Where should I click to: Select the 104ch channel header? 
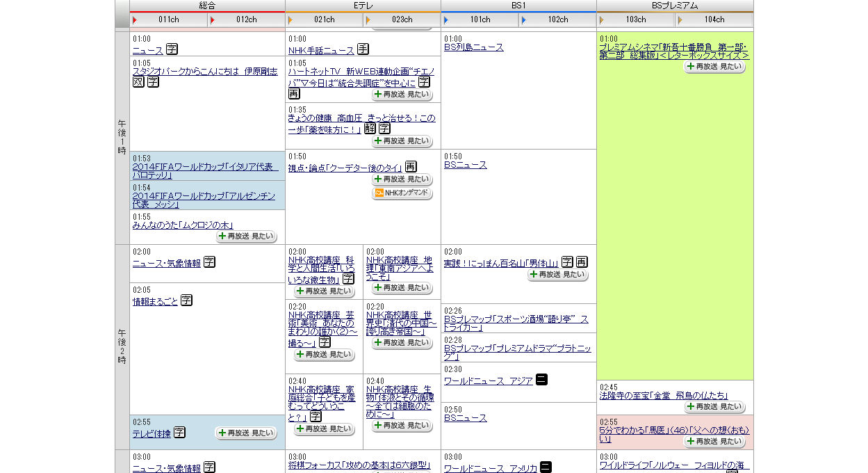click(x=714, y=19)
